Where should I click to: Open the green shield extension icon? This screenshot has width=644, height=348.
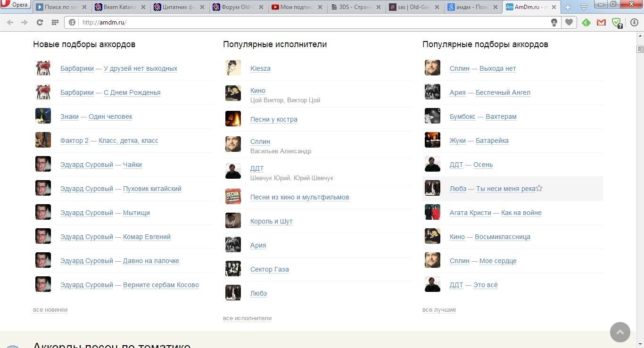click(616, 22)
